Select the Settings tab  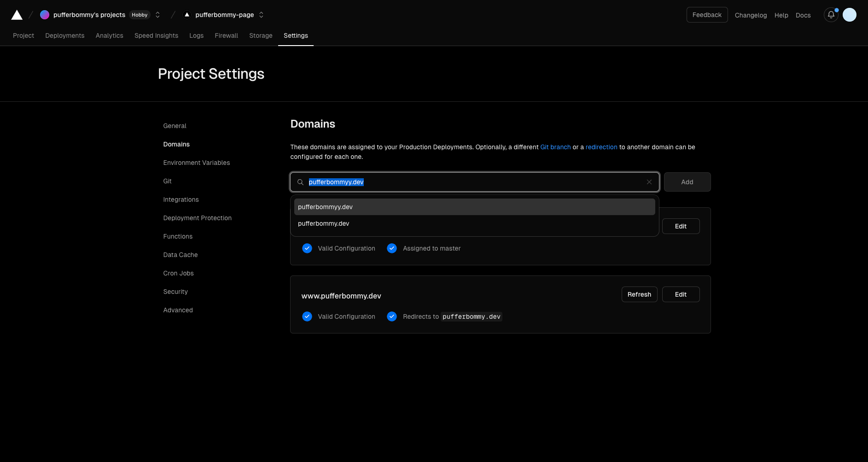point(296,35)
